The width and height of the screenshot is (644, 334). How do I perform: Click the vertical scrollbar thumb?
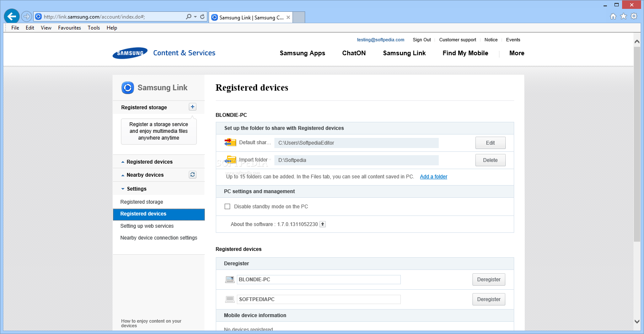637,144
